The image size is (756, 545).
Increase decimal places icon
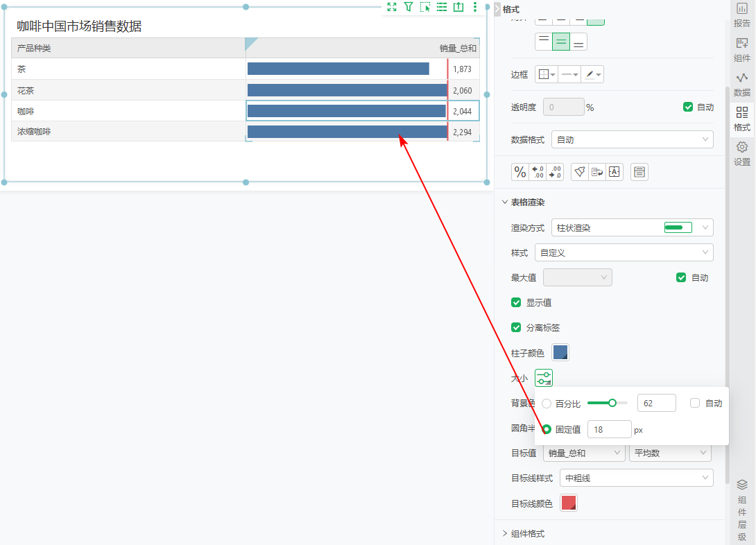tap(538, 172)
